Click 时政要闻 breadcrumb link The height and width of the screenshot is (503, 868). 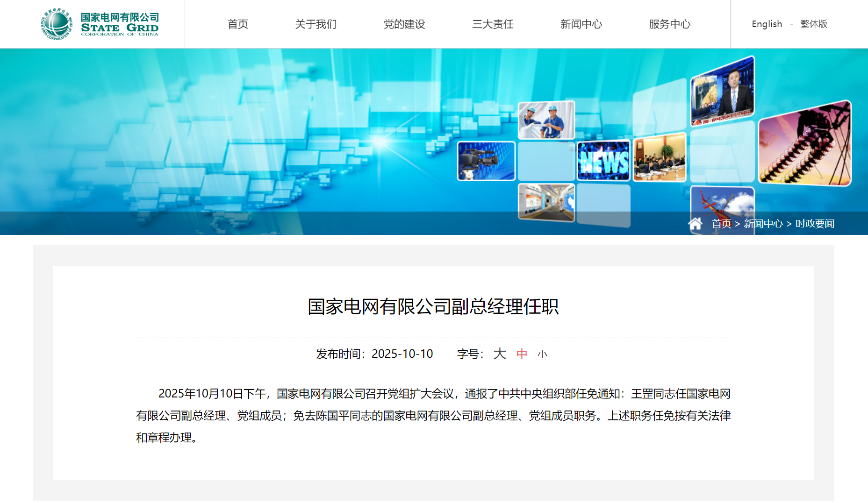815,224
